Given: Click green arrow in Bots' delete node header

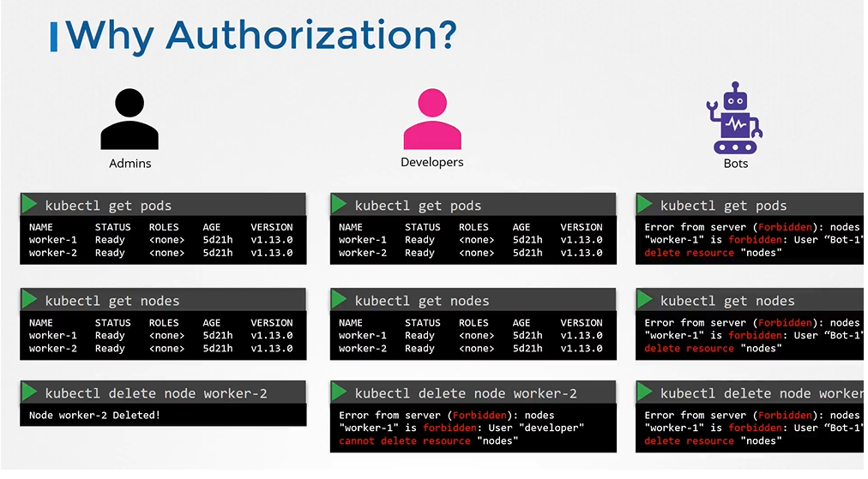Looking at the screenshot, I should [x=646, y=392].
